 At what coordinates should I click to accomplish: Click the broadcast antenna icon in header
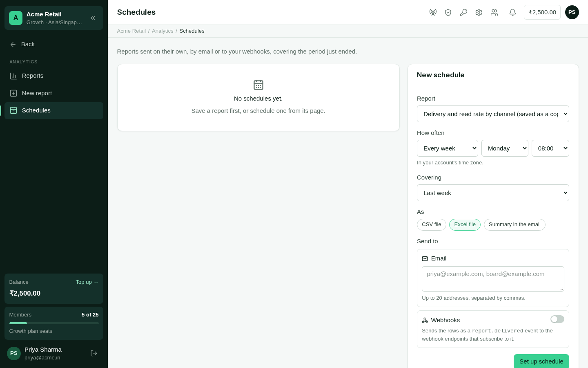tap(433, 12)
